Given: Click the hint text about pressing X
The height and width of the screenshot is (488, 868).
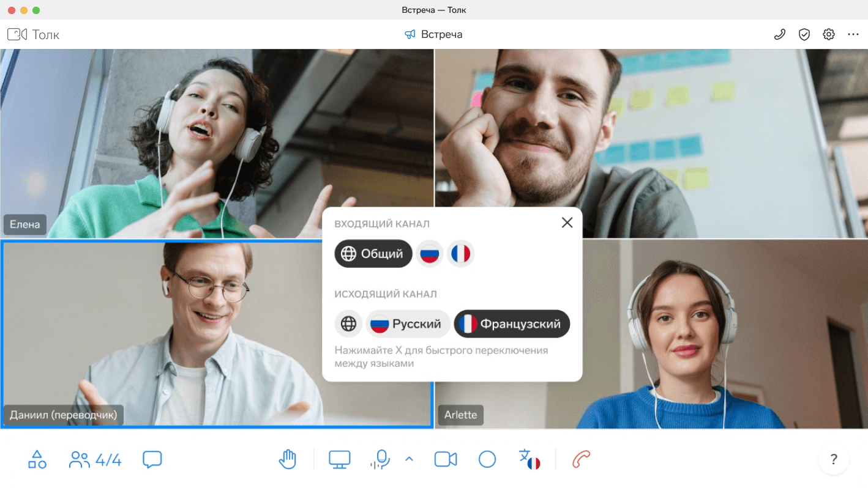Looking at the screenshot, I should [x=441, y=357].
